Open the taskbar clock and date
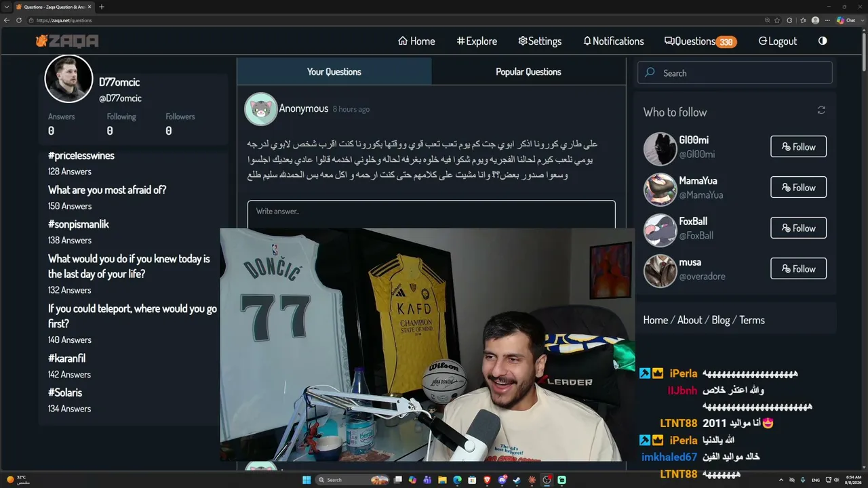 point(853,480)
